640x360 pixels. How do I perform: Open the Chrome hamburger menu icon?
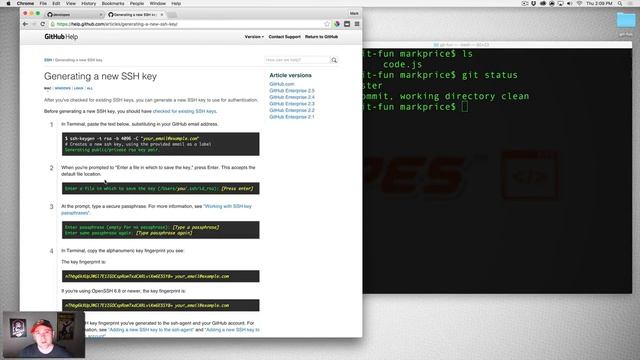(357, 24)
